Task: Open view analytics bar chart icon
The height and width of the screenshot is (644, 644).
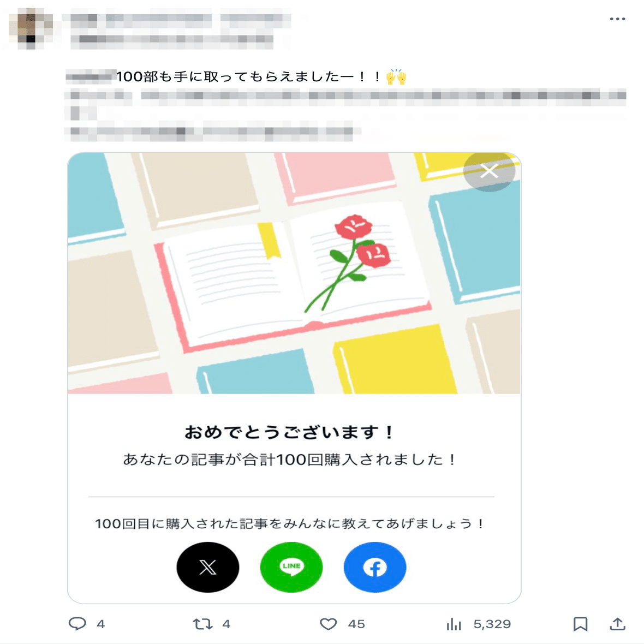Action: (454, 624)
